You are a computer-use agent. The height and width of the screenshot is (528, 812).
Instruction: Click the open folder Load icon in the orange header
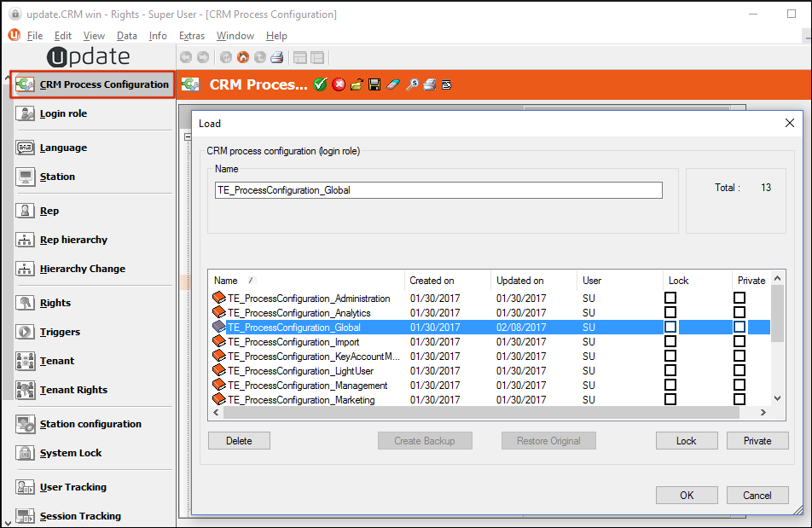(x=357, y=84)
